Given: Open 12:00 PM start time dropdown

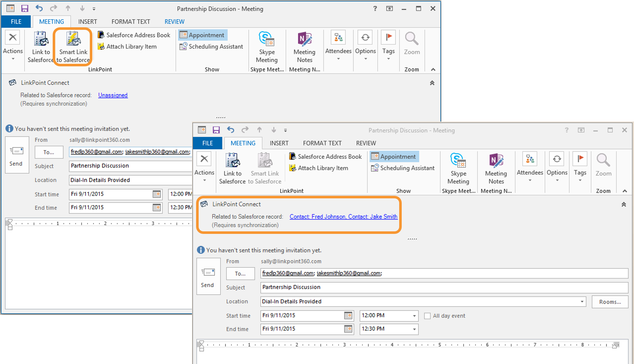Looking at the screenshot, I should point(414,316).
